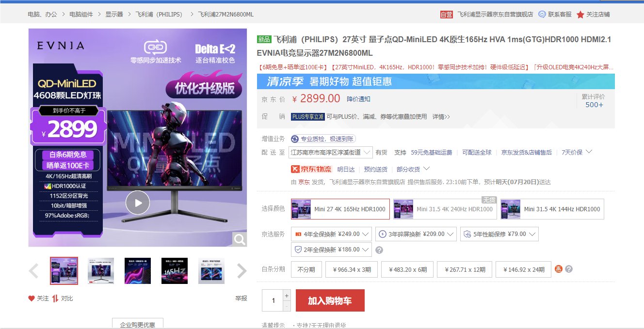Click the heart 关注 icon under thumbnails
Image resolution: width=644 pixels, height=329 pixels.
click(x=32, y=298)
